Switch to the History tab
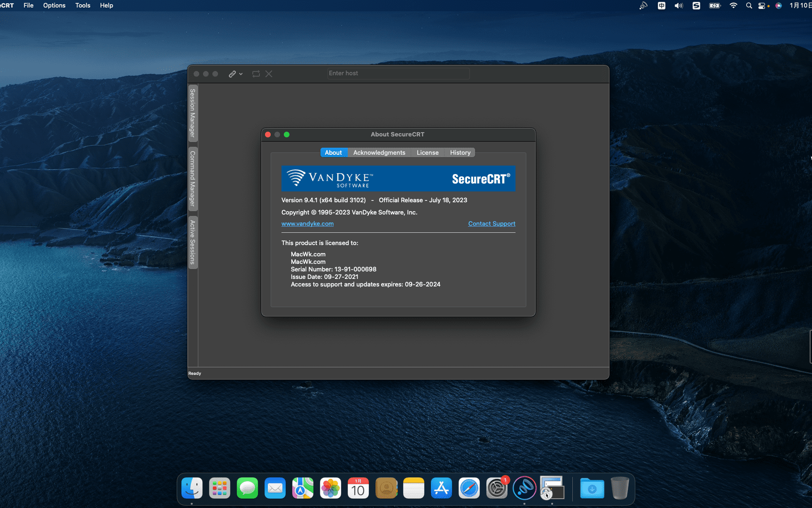Viewport: 812px width, 508px height. click(x=460, y=152)
